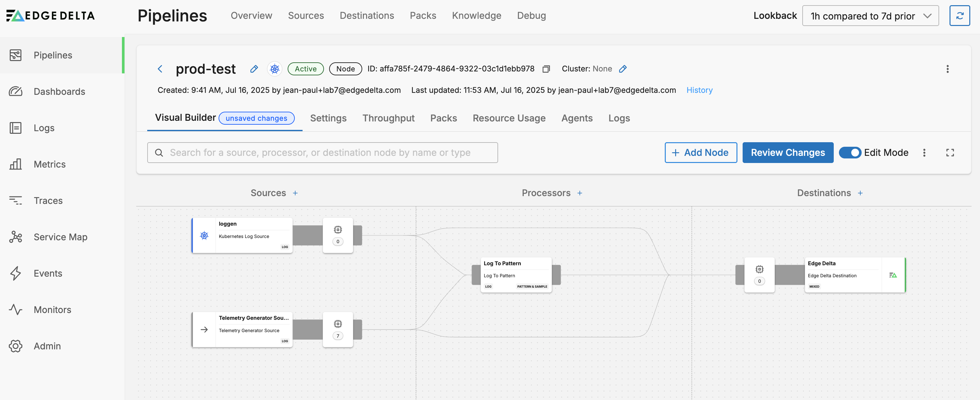Open Traces in the sidebar

pos(62,200)
